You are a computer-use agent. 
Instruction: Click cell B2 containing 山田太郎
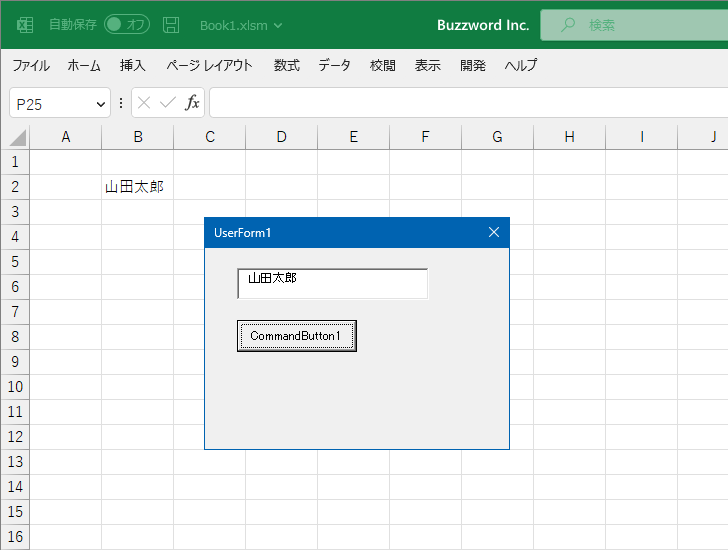(x=138, y=187)
